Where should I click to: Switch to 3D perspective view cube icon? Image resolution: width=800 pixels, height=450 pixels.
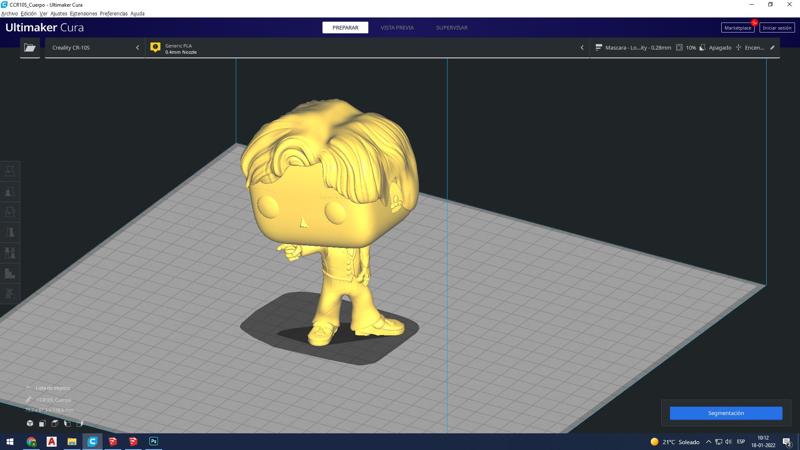point(30,423)
